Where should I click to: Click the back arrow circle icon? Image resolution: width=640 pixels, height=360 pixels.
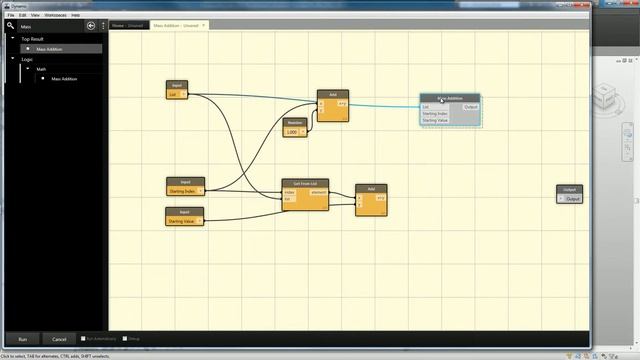point(91,26)
